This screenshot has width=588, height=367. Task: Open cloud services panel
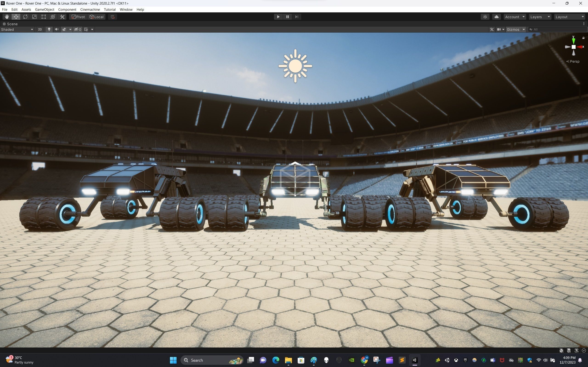496,17
